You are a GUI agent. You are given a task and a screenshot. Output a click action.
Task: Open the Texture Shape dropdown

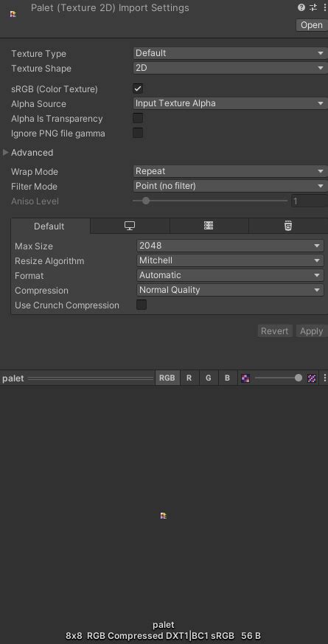click(x=230, y=68)
